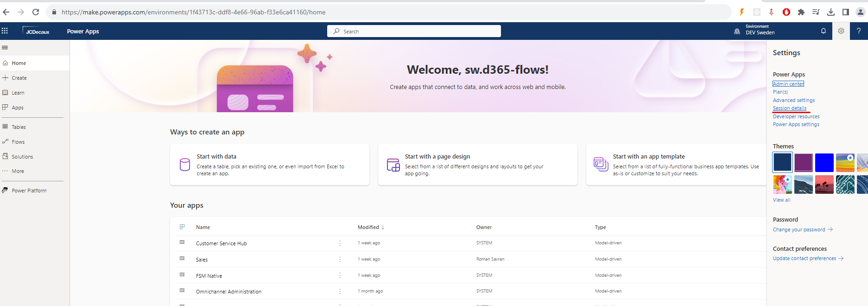Select the purple theme swatch

click(x=804, y=163)
